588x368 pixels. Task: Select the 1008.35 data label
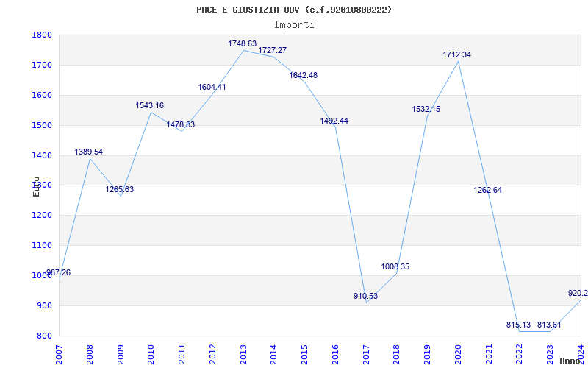[x=395, y=267]
